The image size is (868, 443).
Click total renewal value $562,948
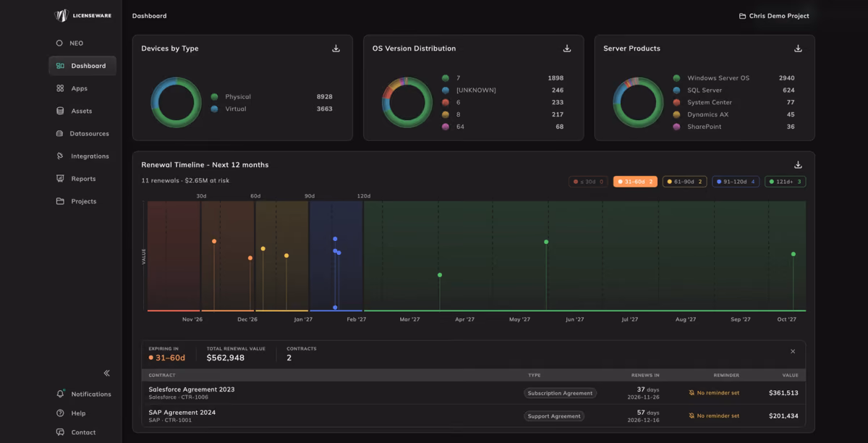tap(226, 358)
